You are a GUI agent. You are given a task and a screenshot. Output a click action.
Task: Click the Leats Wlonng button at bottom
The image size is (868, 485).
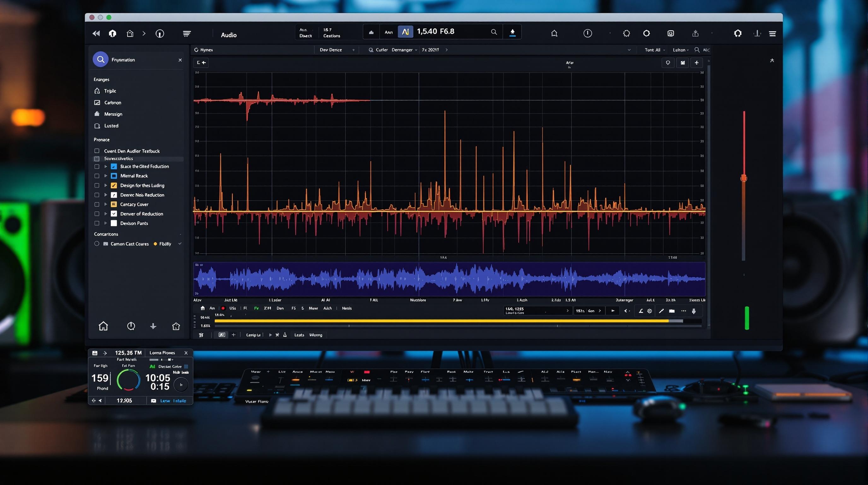click(x=308, y=335)
